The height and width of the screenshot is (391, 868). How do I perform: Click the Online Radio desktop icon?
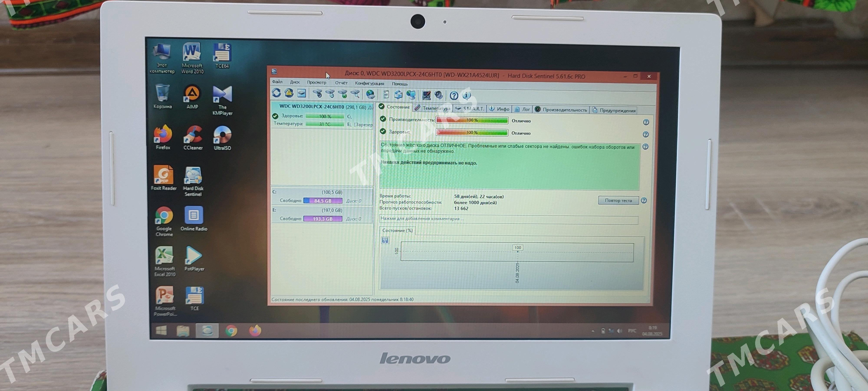(194, 219)
